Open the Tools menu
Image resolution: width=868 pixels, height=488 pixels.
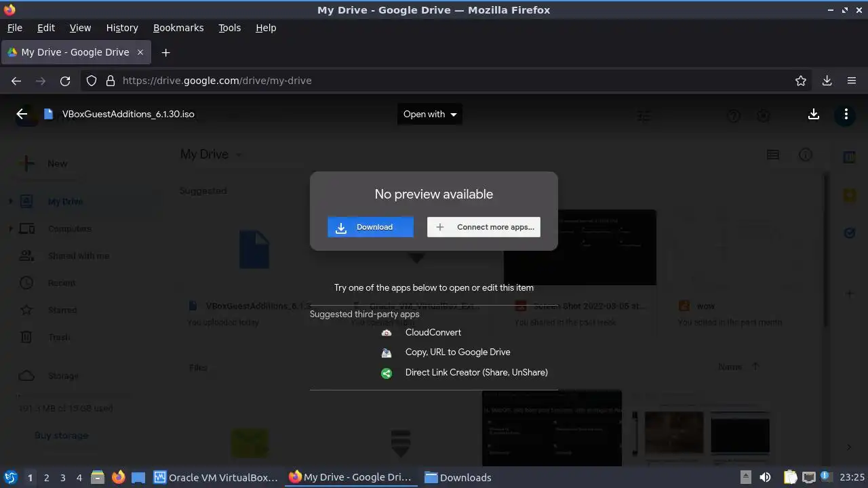click(x=229, y=28)
